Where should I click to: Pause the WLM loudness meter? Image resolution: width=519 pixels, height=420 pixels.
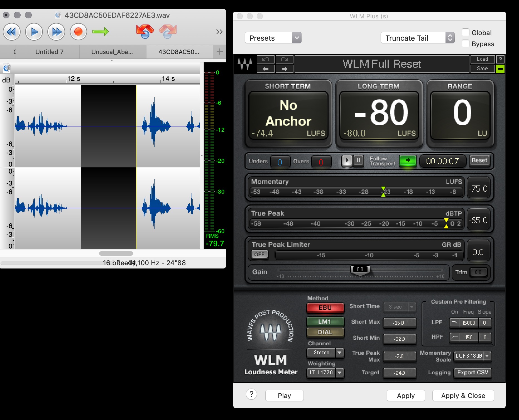[358, 160]
